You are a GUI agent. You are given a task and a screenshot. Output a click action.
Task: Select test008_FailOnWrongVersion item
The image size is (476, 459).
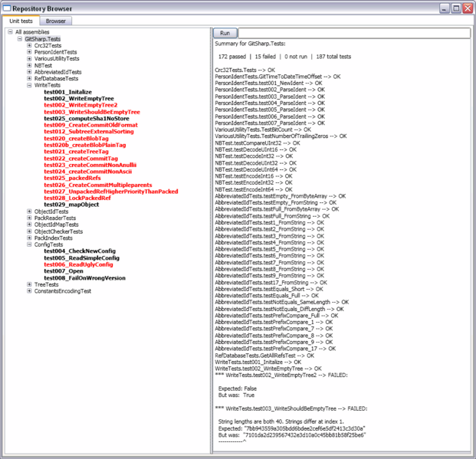click(84, 278)
